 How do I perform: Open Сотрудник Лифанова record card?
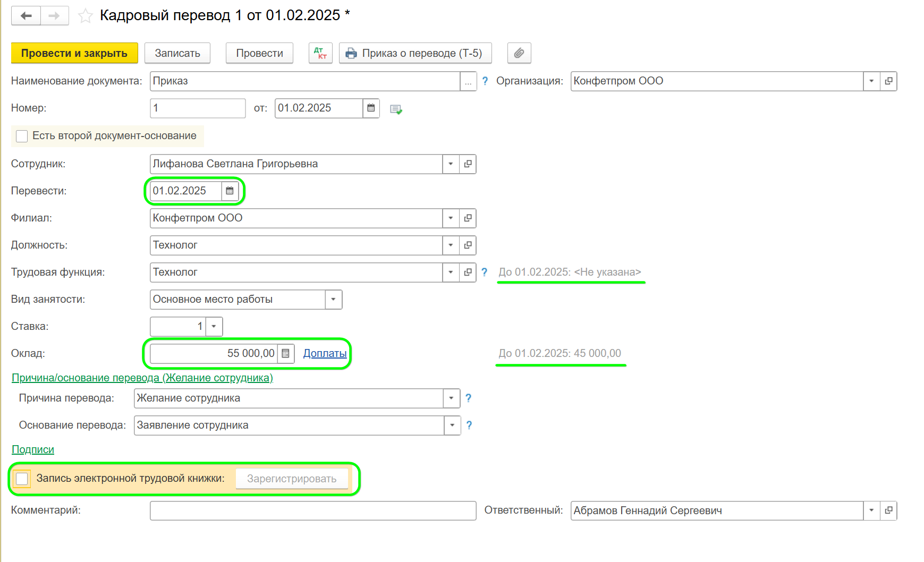click(x=468, y=164)
